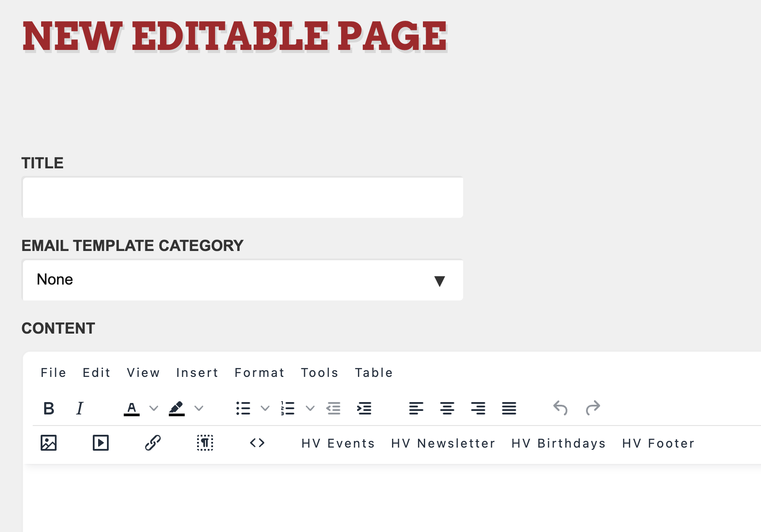Open the Format menu
761x532 pixels.
pyautogui.click(x=260, y=373)
